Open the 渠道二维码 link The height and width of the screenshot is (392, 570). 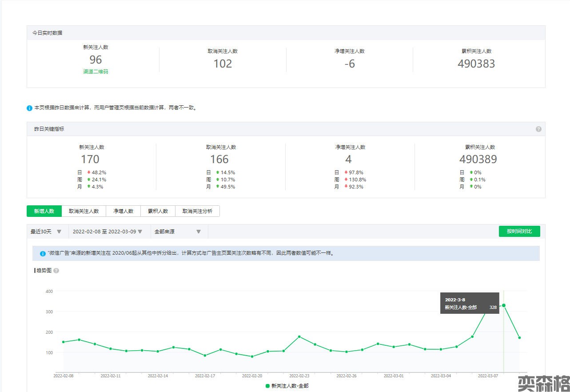[x=96, y=72]
